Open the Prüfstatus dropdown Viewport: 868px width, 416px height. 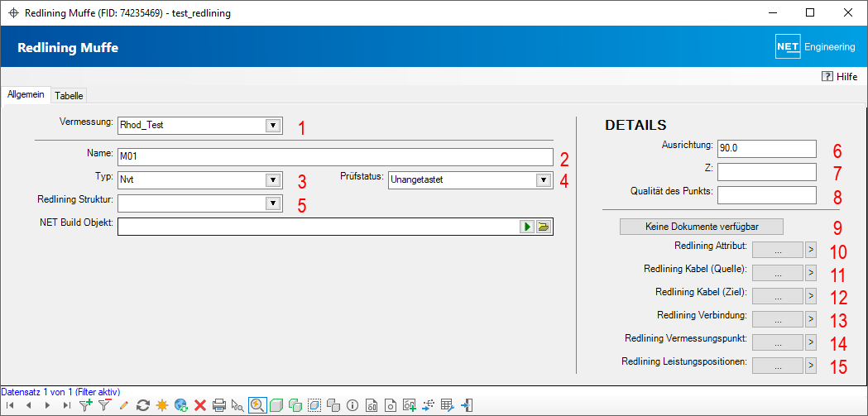[543, 179]
